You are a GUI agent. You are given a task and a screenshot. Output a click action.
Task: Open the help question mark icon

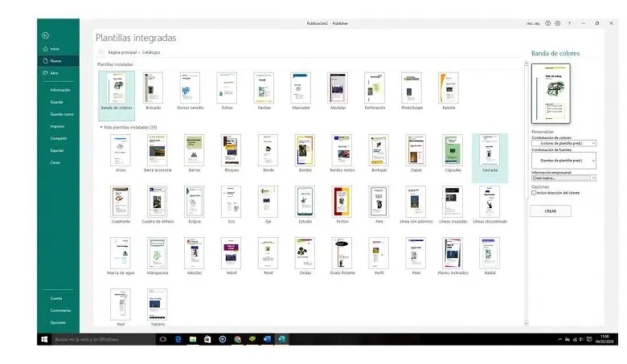click(x=569, y=23)
